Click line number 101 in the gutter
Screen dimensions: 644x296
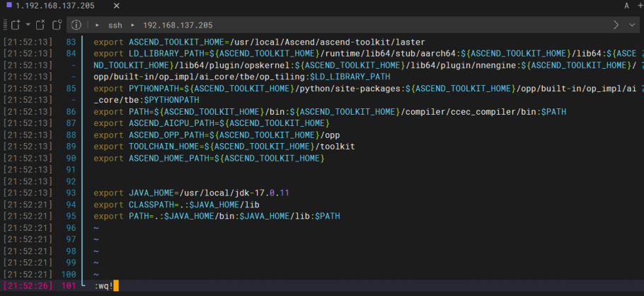point(69,286)
